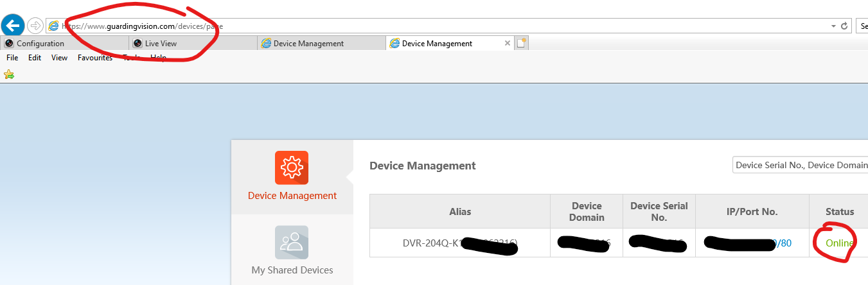The image size is (868, 285).
Task: Click the Device Management gear icon
Action: pyautogui.click(x=292, y=168)
